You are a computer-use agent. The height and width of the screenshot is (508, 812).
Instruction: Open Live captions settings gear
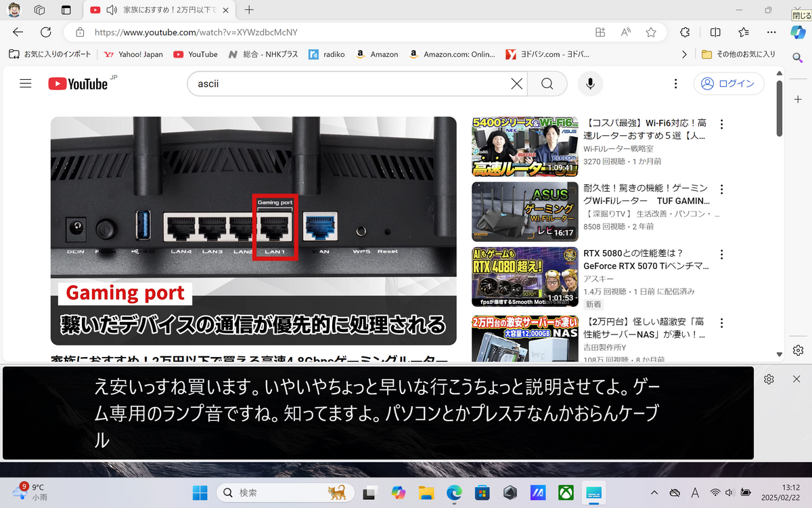click(x=769, y=379)
